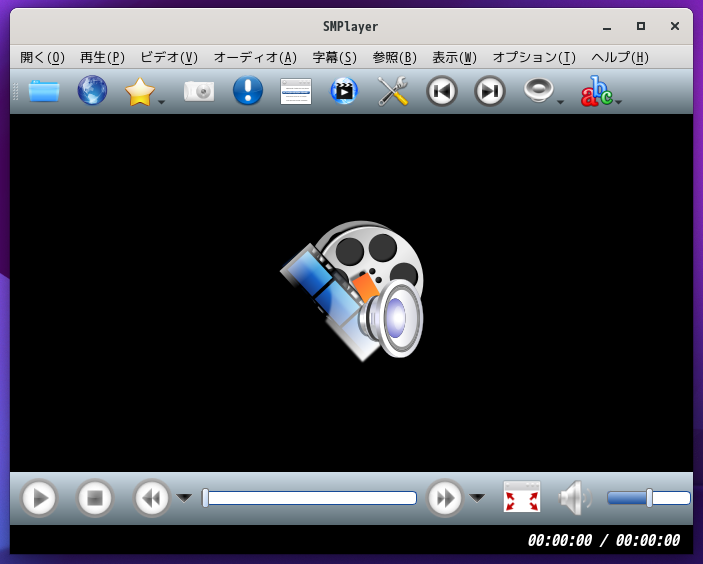The width and height of the screenshot is (703, 564).
Task: Click the toolbar drag handle grip
Action: 15,91
